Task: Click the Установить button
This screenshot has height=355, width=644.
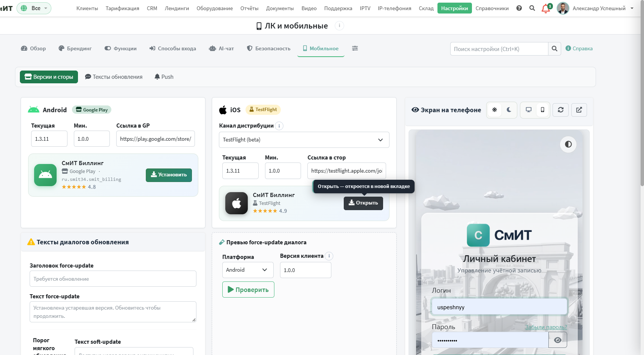Action: 169,175
